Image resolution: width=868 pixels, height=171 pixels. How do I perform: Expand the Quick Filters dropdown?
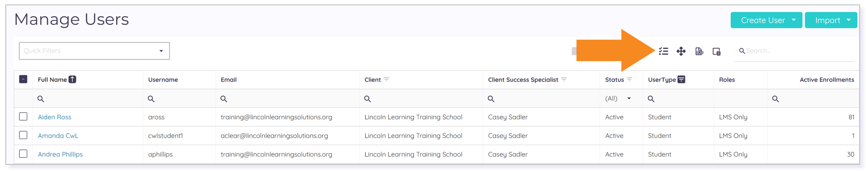pos(94,51)
